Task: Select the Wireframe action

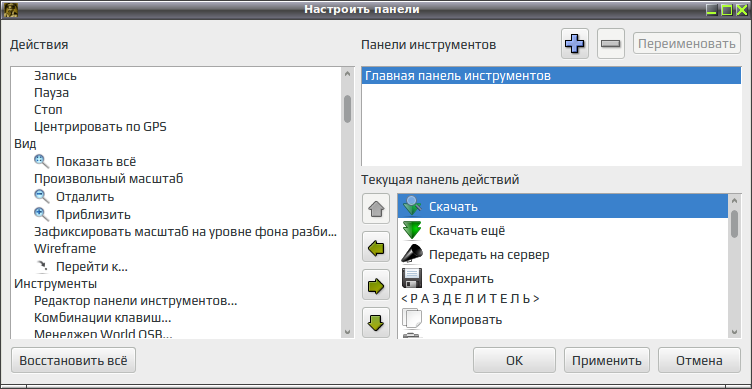Action: pos(65,248)
